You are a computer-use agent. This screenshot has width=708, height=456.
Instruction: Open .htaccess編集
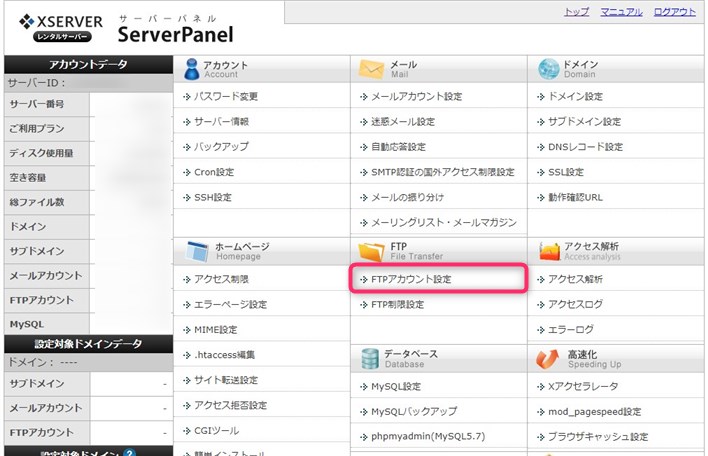click(x=224, y=355)
